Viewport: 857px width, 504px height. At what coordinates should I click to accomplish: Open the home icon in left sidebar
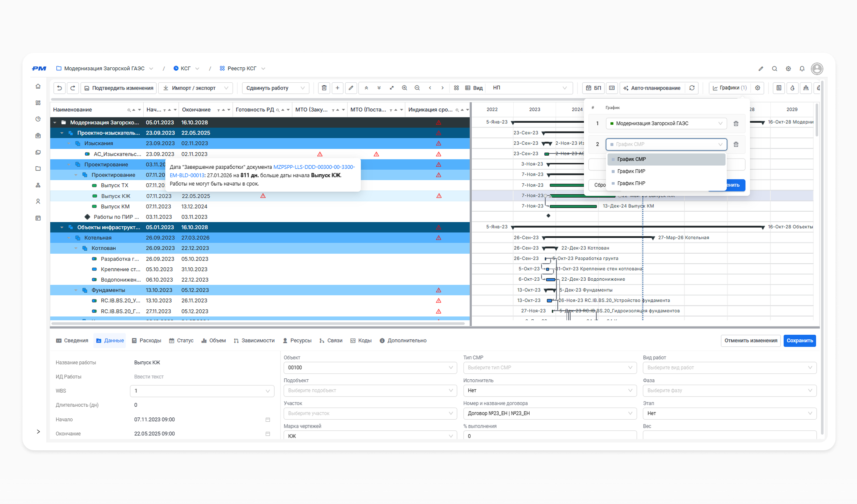coord(38,86)
